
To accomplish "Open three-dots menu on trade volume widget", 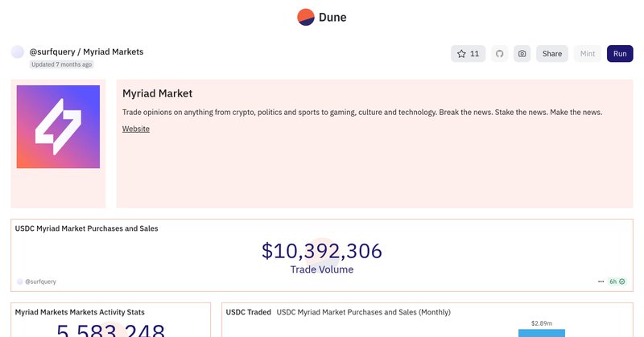I will click(x=601, y=282).
